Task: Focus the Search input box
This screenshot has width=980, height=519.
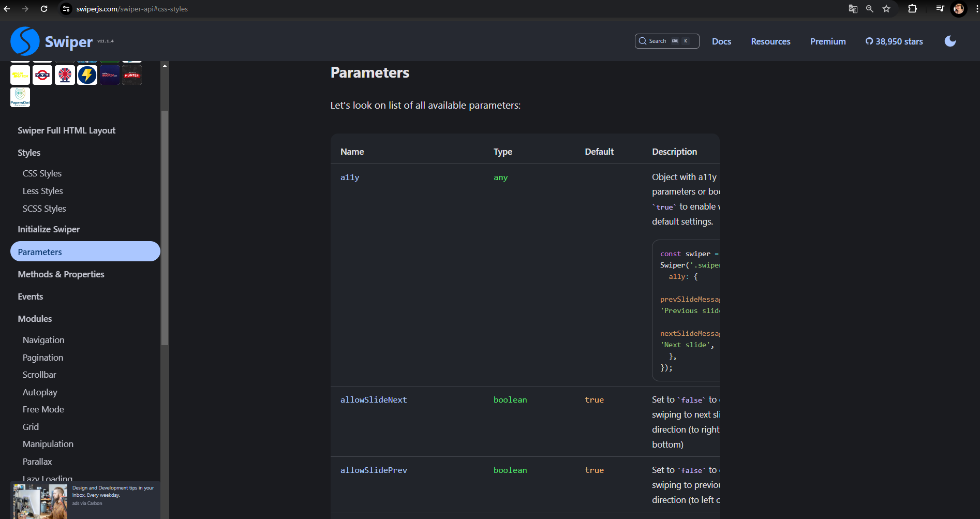Action: coord(667,41)
